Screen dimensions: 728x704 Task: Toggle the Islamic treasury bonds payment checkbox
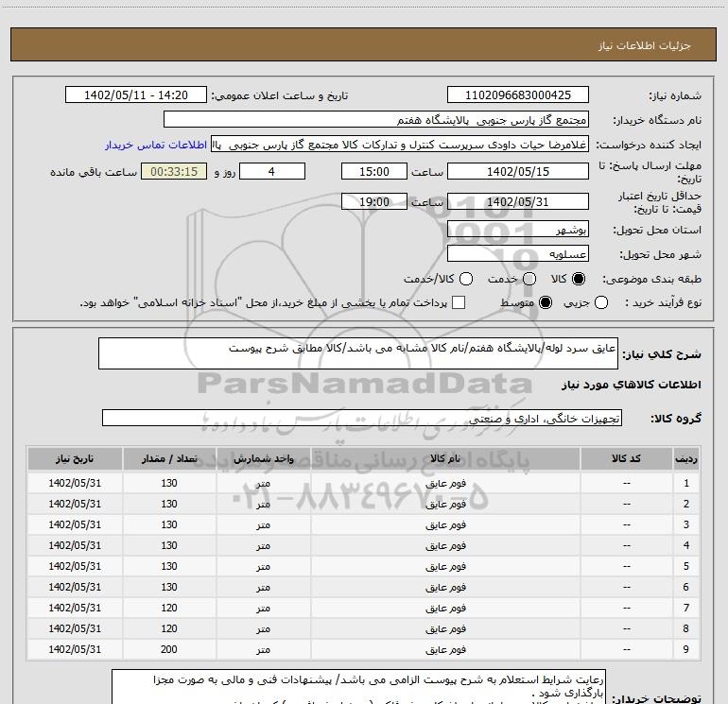coord(459,302)
